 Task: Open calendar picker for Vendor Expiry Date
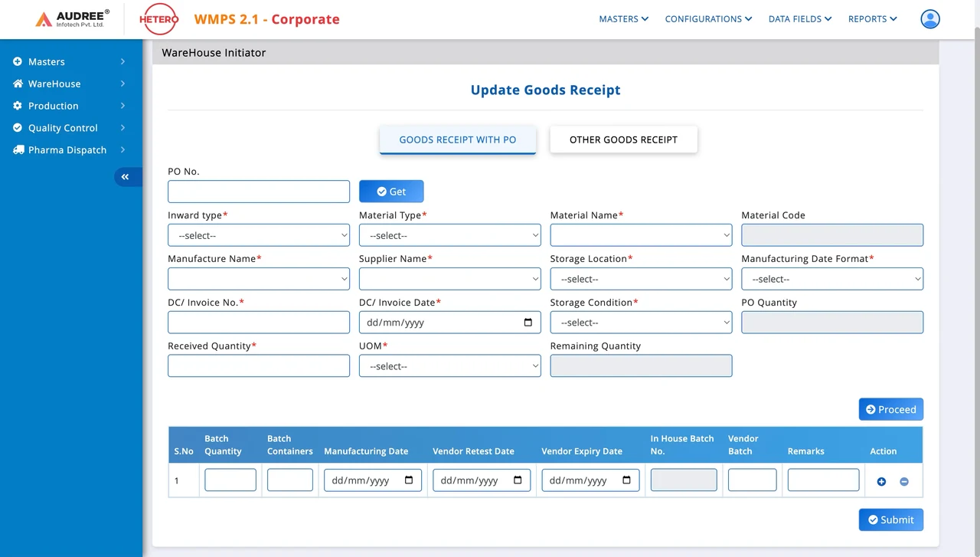coord(626,480)
